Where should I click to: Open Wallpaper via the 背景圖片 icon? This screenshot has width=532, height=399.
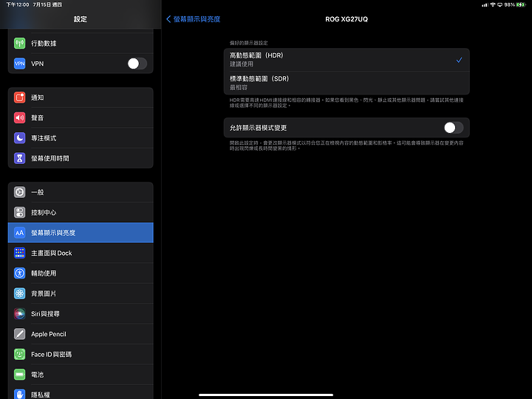pos(20,293)
